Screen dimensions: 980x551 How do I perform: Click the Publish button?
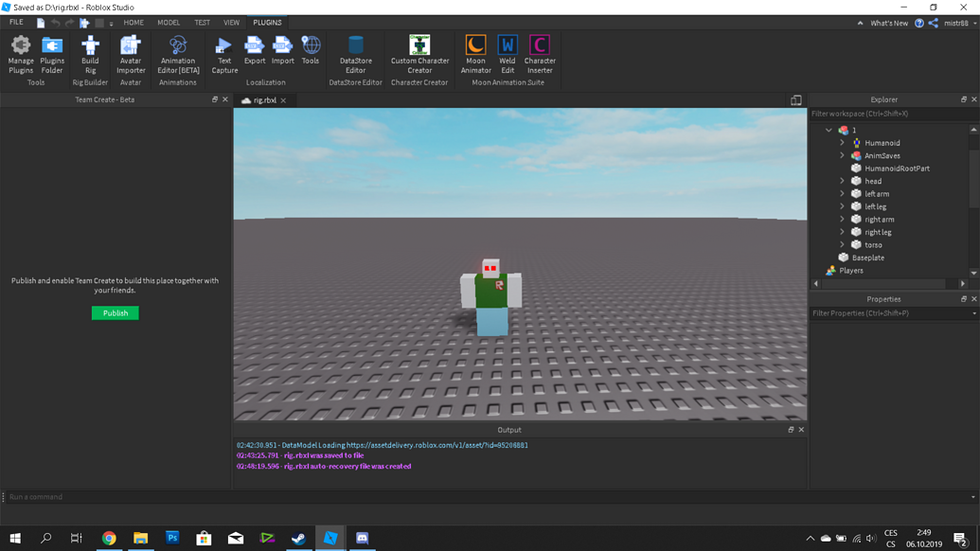pos(115,312)
